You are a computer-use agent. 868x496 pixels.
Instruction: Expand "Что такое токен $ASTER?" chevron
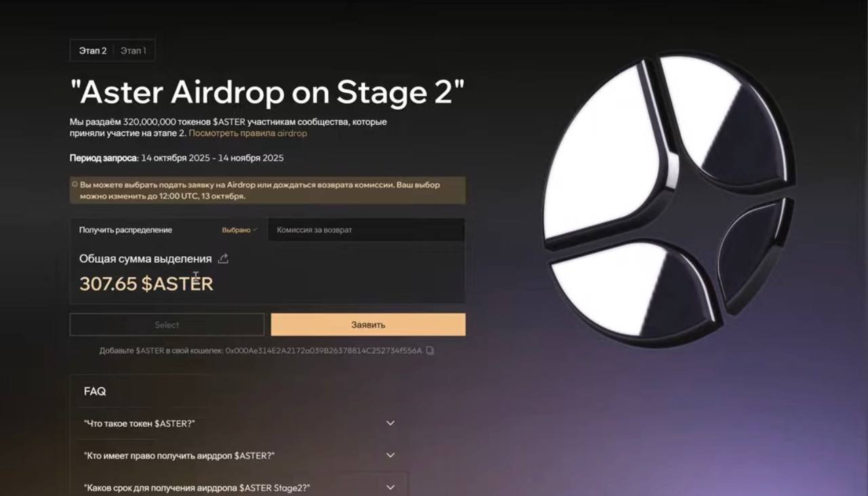(390, 423)
